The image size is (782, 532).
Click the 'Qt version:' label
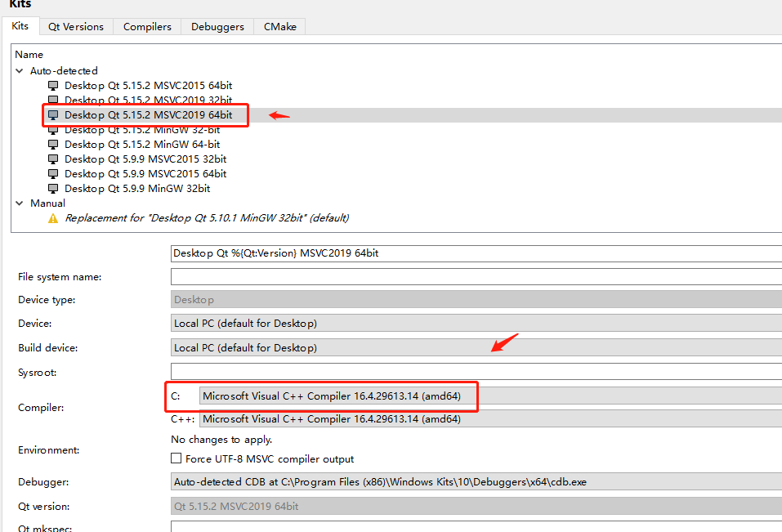(x=44, y=507)
